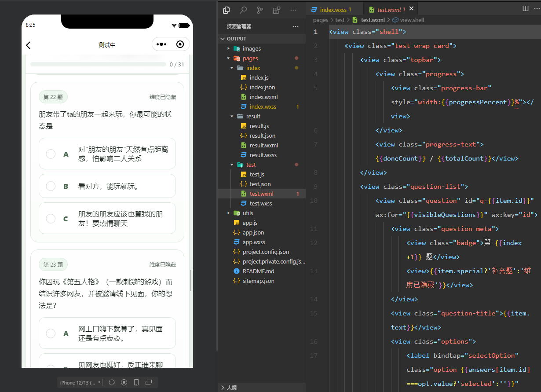The width and height of the screenshot is (541, 392).
Task: Click the compile refresh icon under the simulator
Action: tap(111, 382)
